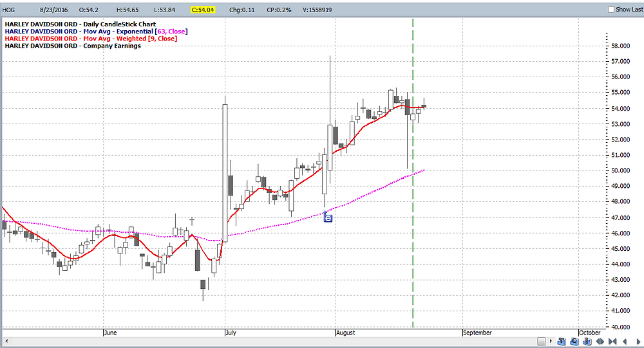Screen dimensions: 644x348
Task: Select the Company Earnings legend entry
Action: coord(73,46)
